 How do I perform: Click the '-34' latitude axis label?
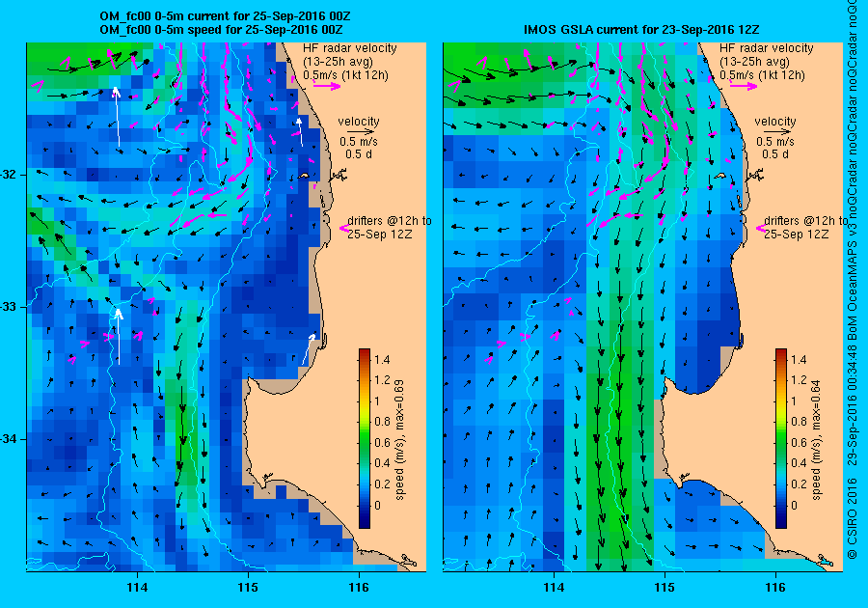click(9, 438)
